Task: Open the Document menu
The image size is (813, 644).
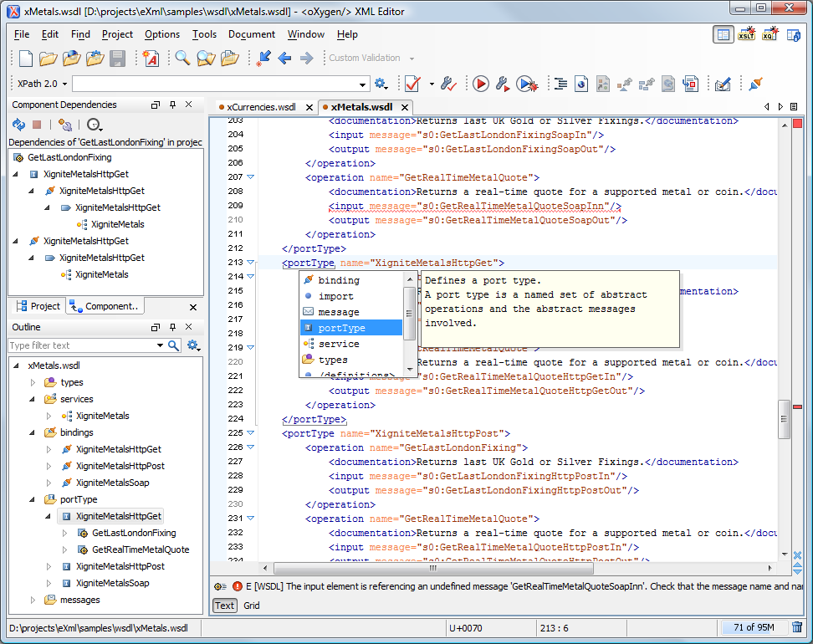Action: (251, 34)
